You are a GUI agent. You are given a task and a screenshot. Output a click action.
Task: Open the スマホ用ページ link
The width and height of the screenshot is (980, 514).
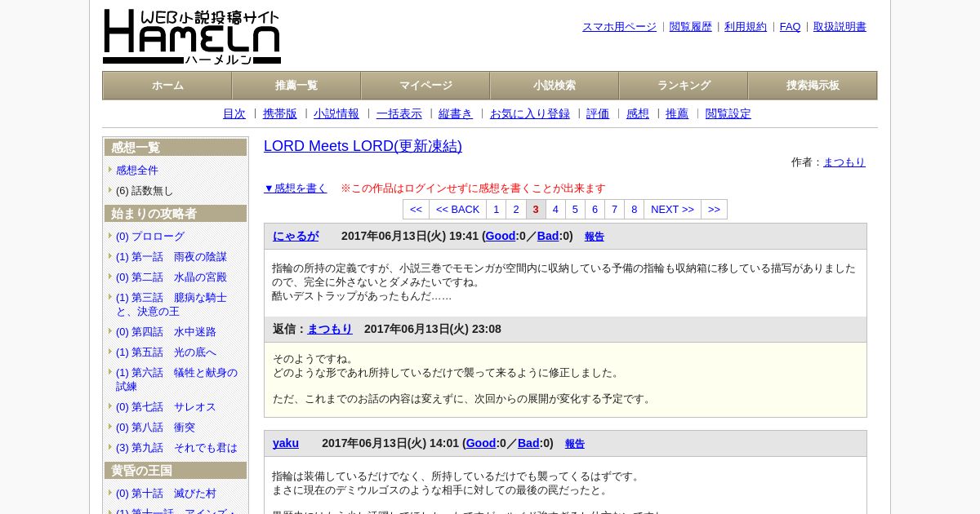point(619,27)
